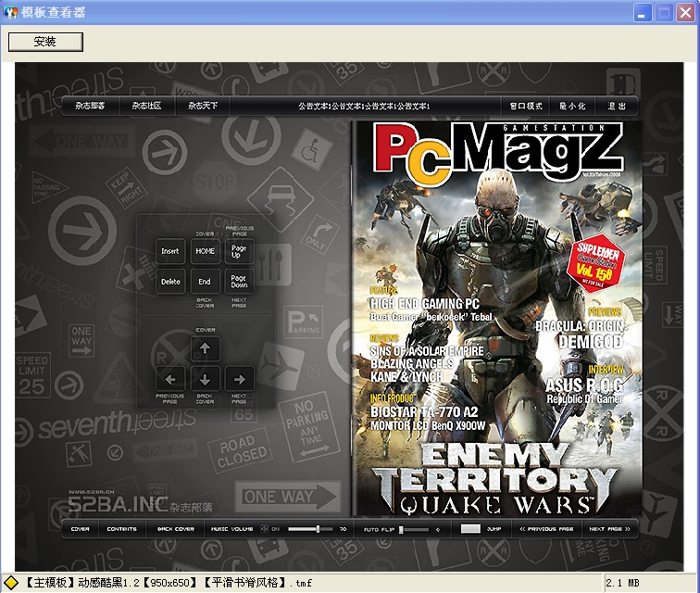The image size is (700, 593).
Task: Click the jump page number field
Action: point(470,529)
